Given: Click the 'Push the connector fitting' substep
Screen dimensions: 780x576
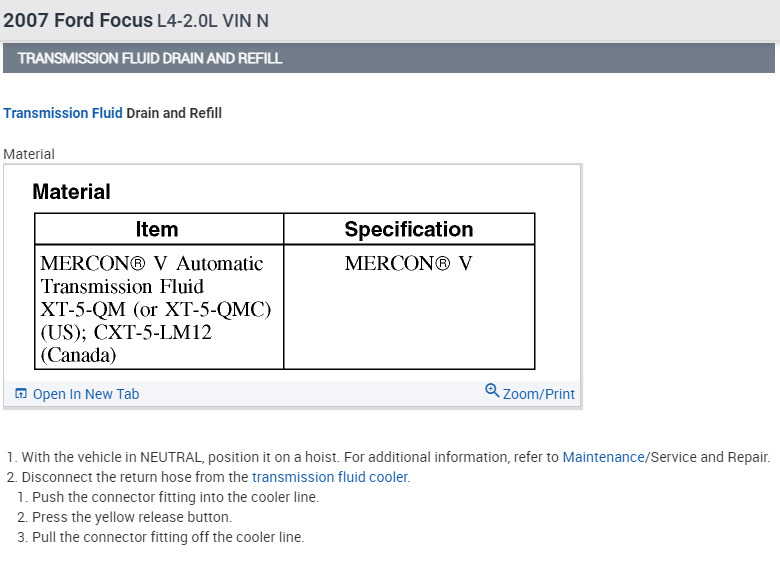Looking at the screenshot, I should point(174,497).
